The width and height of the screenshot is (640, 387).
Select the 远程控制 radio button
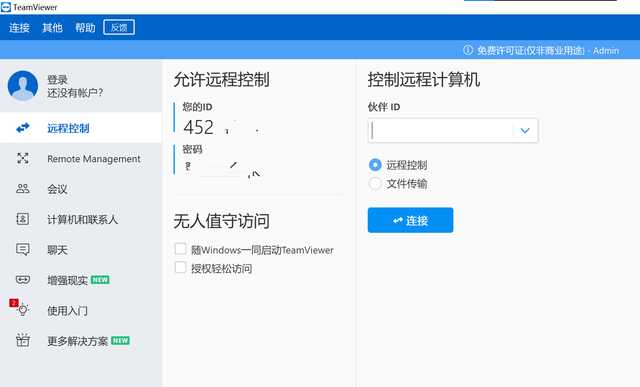tap(375, 165)
